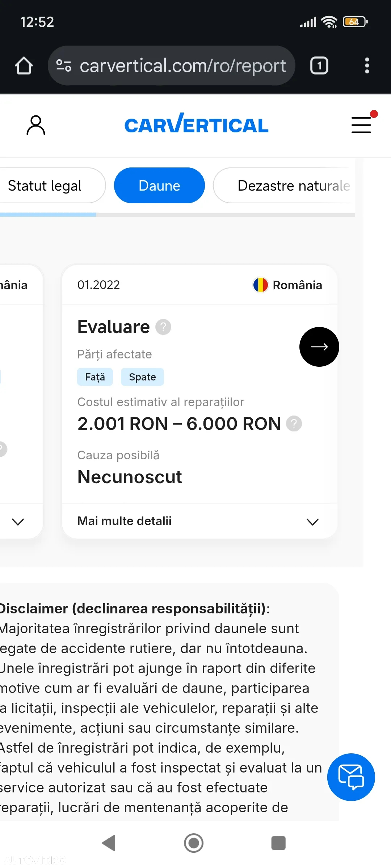
Task: Open the user account profile icon
Action: coord(36,125)
